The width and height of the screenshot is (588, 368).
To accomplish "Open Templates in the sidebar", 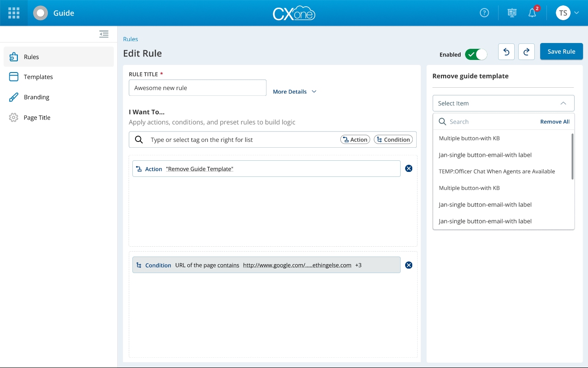I will click(38, 77).
